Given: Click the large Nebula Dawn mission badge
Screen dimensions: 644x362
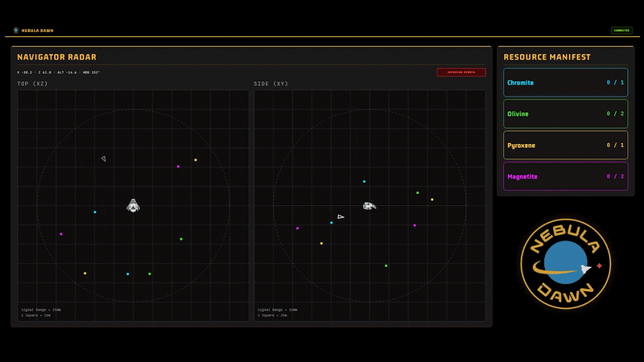Looking at the screenshot, I should 566,264.
